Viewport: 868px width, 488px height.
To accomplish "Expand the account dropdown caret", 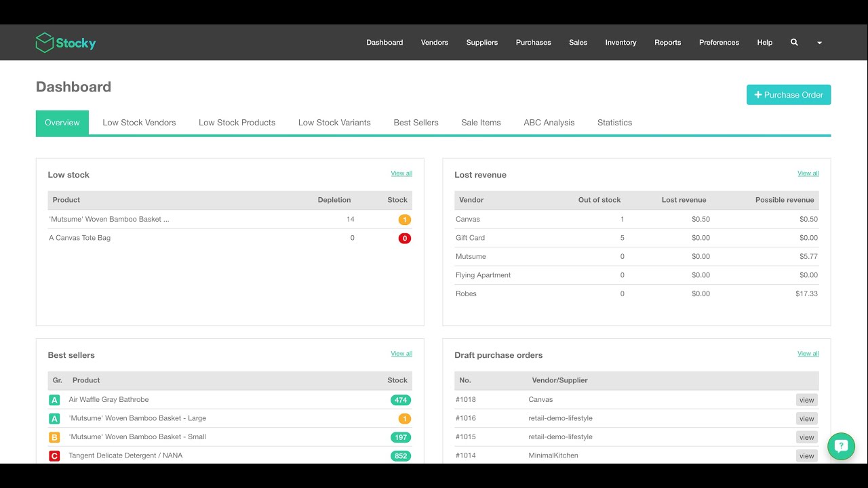I will 819,43.
